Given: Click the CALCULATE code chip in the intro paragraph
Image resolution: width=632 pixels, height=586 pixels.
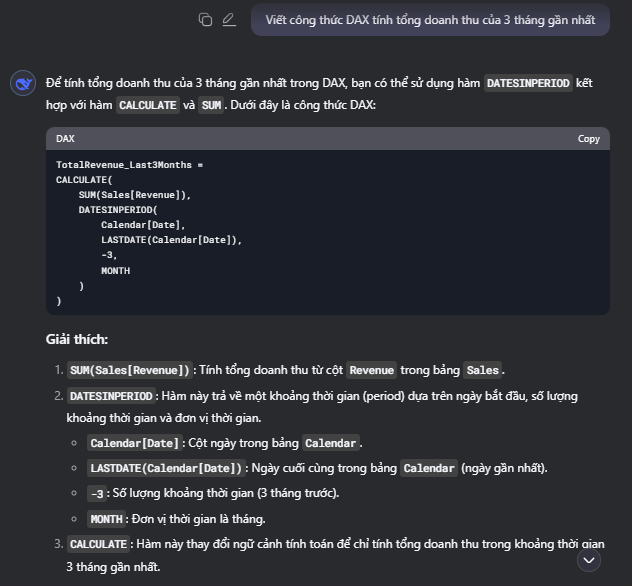Looking at the screenshot, I should point(147,105).
